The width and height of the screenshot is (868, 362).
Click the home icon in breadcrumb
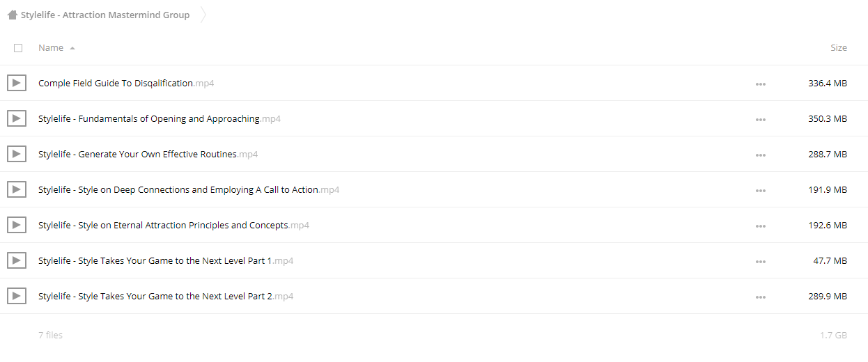[x=13, y=15]
